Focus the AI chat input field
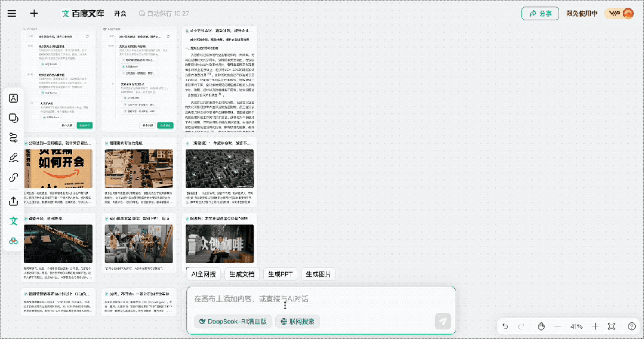This screenshot has width=644, height=339. coord(321,299)
